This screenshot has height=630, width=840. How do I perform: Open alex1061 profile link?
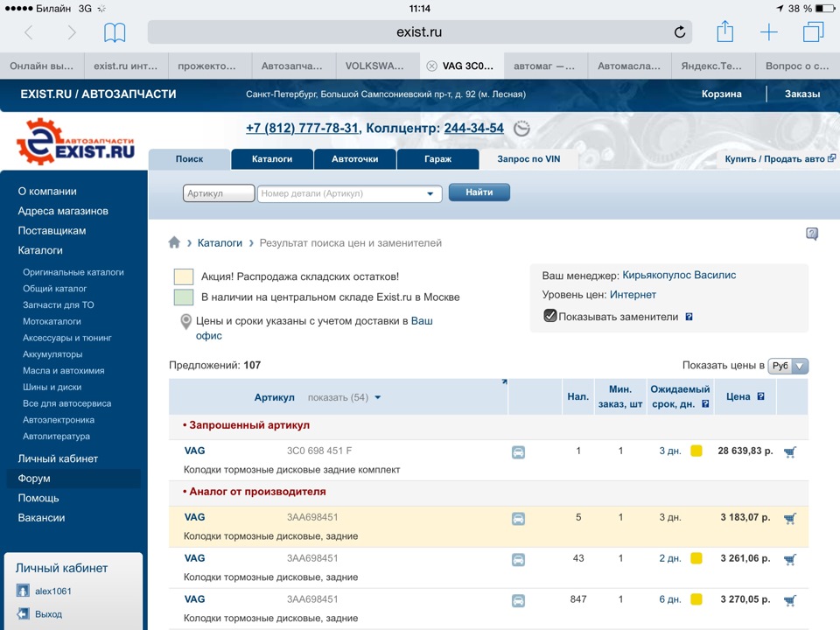53,591
